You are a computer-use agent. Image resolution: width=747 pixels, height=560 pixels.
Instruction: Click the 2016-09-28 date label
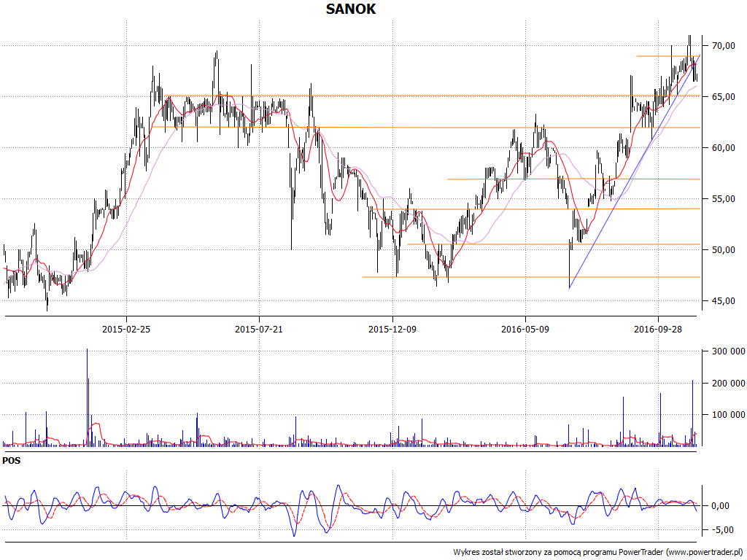(657, 329)
